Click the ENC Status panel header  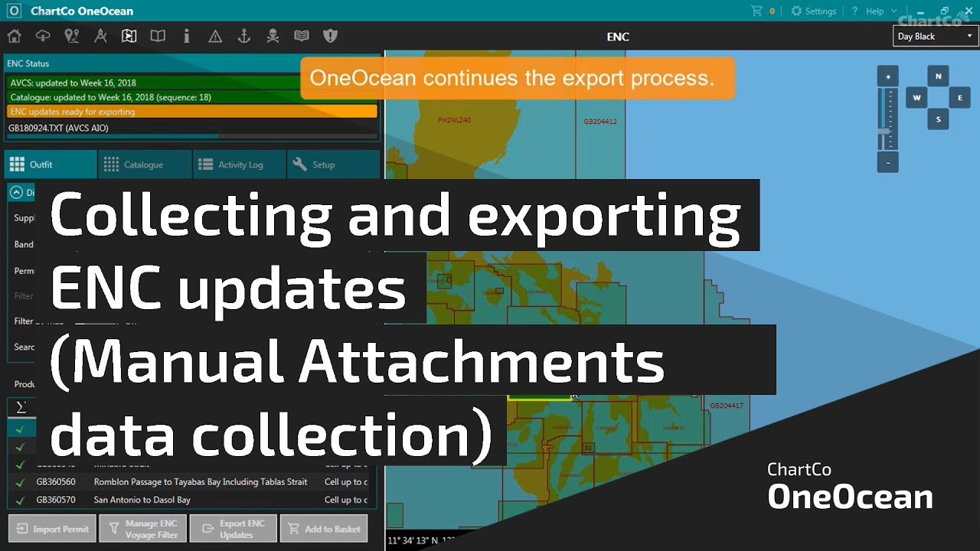tap(192, 64)
